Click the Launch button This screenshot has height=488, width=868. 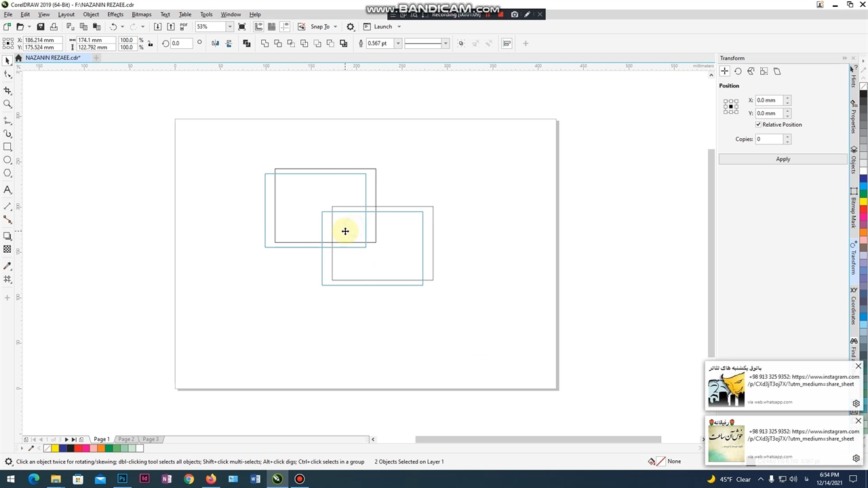tap(382, 27)
